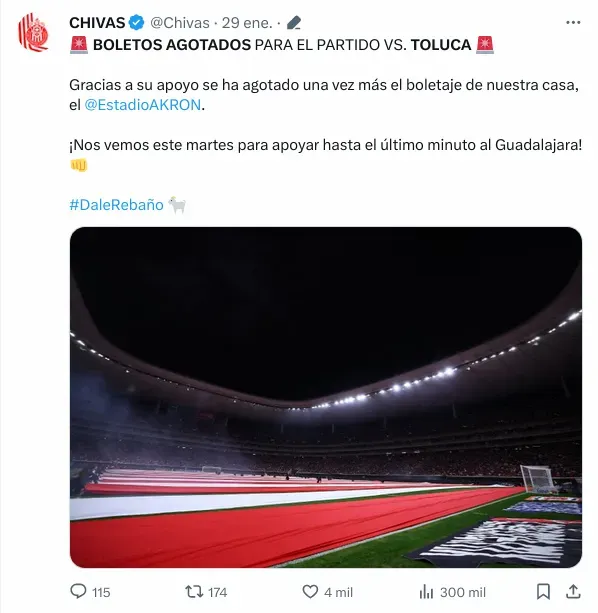Click the @Chivas handle
Image resolution: width=598 pixels, height=613 pixels.
(x=180, y=23)
